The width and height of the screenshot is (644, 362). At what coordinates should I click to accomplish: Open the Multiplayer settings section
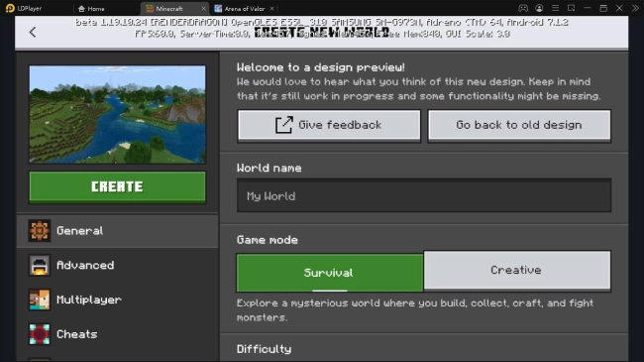118,300
